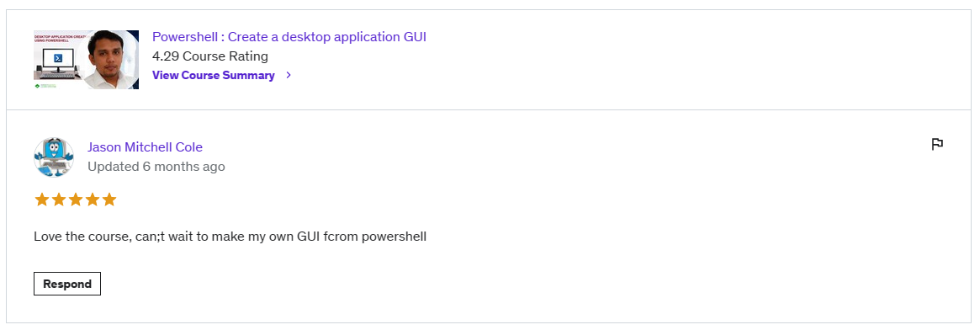This screenshot has width=980, height=330.
Task: Click the small green logo in course image
Action: 38,85
